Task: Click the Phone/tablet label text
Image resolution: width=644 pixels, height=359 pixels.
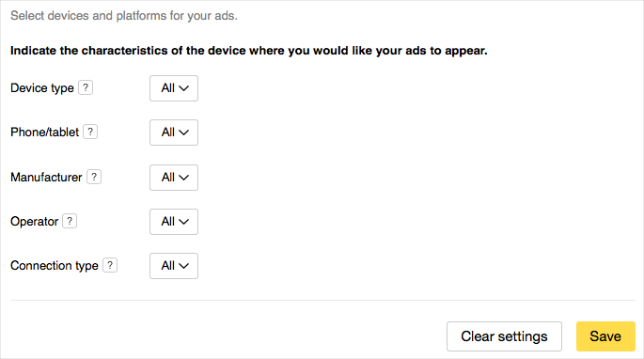Action: [45, 132]
